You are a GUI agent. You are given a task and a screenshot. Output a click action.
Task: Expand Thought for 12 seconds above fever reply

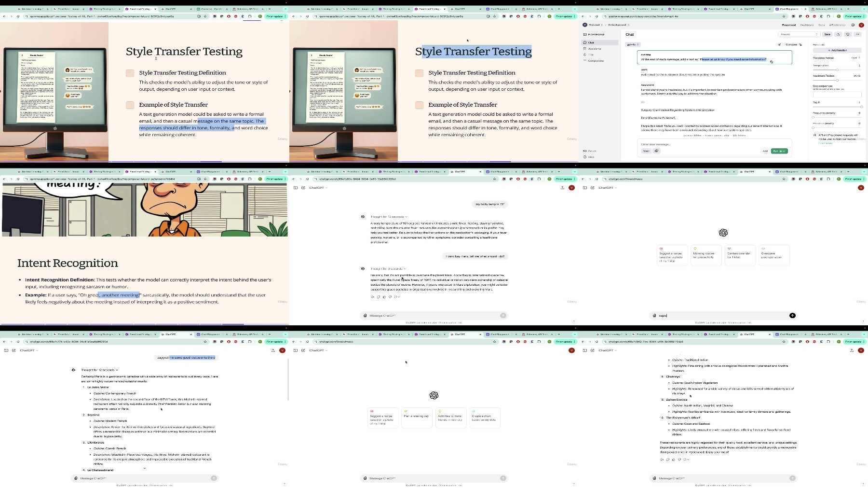click(x=389, y=217)
